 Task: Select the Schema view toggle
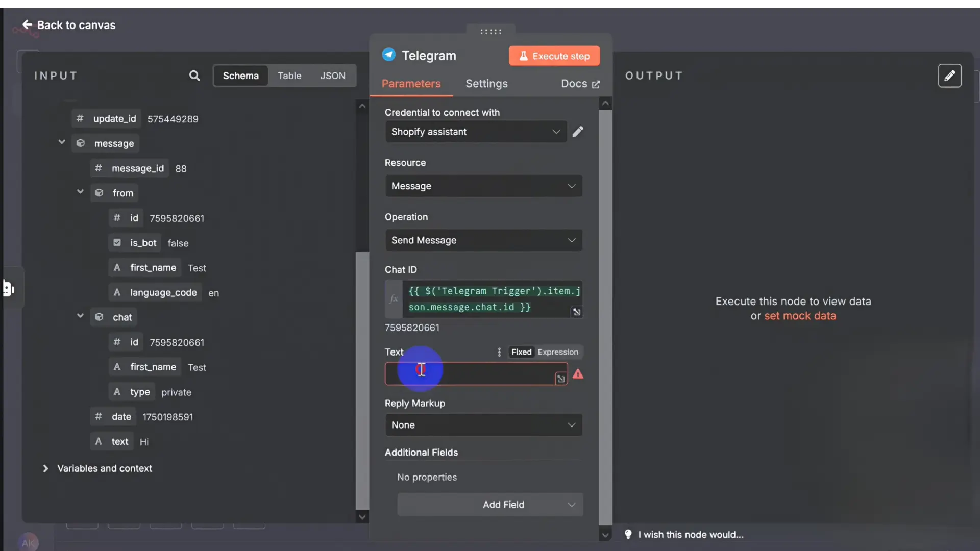pos(240,76)
